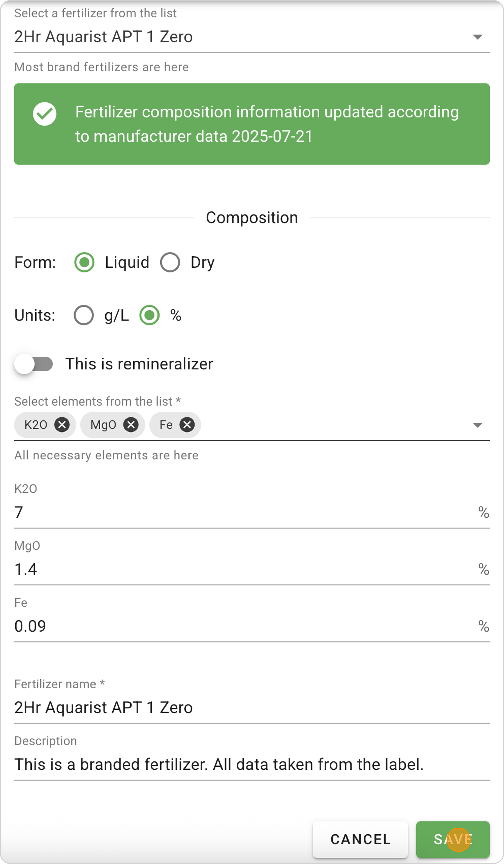Select the Dry form option
Screen dimensions: 504x864
click(x=170, y=262)
